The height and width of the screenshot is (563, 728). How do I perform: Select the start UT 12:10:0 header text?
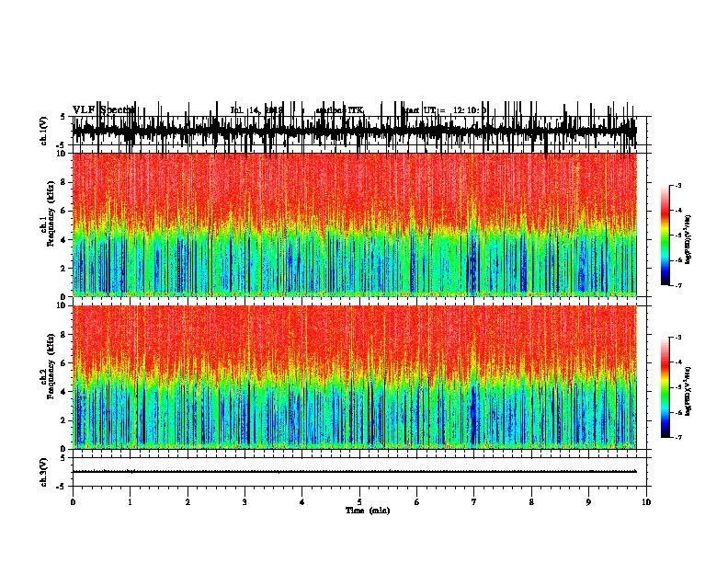pyautogui.click(x=444, y=110)
